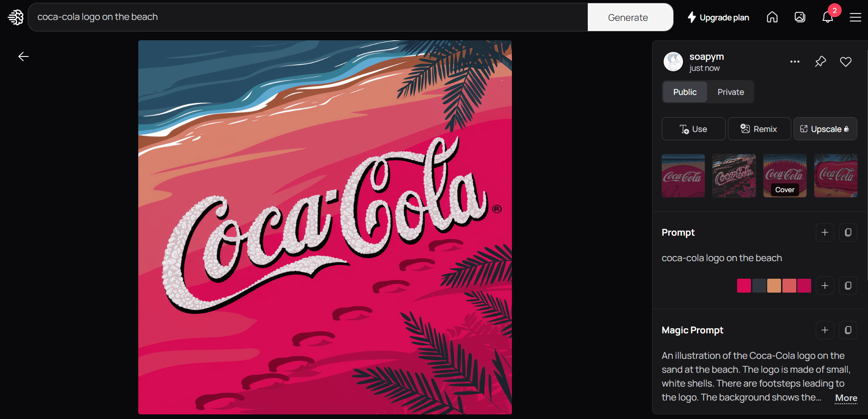Pick the first crimson palette swatch
868x419 pixels.
tap(744, 286)
